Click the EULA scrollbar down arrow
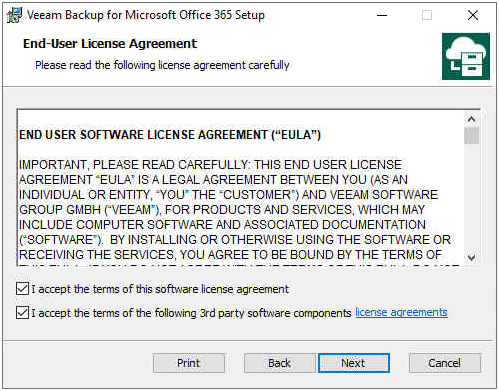The height and width of the screenshot is (391, 499). pos(472,257)
